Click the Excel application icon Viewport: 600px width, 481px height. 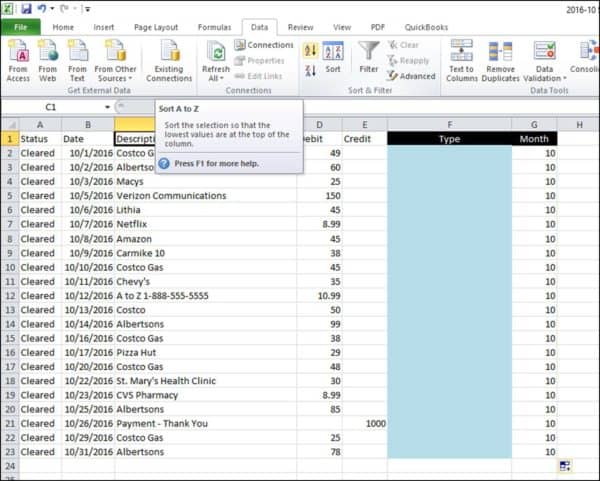tap(8, 8)
